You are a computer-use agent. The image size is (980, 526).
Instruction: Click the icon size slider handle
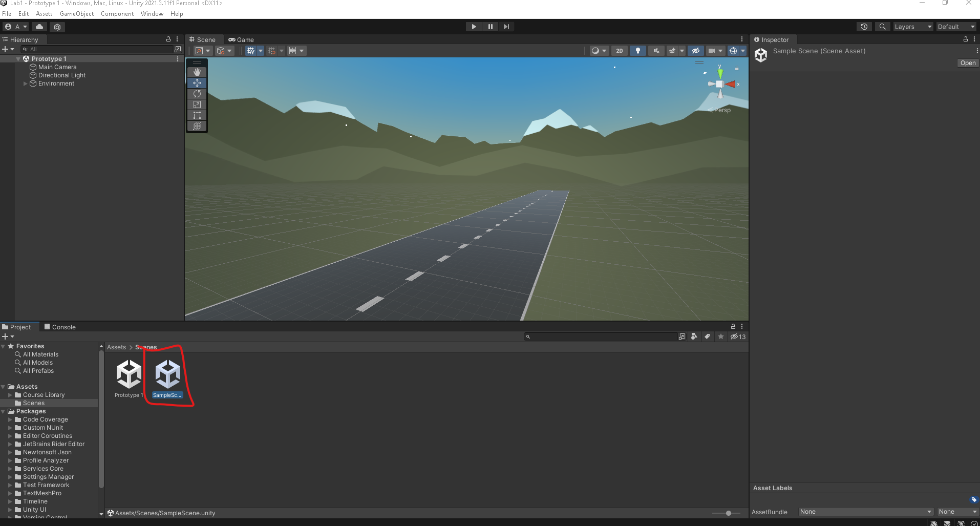coord(728,513)
